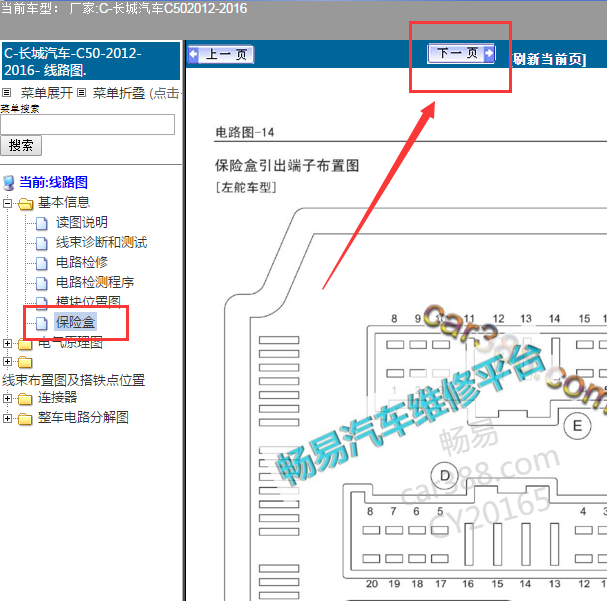The height and width of the screenshot is (601, 607).
Task: Expand the 连接器 folder node
Action: (x=7, y=398)
